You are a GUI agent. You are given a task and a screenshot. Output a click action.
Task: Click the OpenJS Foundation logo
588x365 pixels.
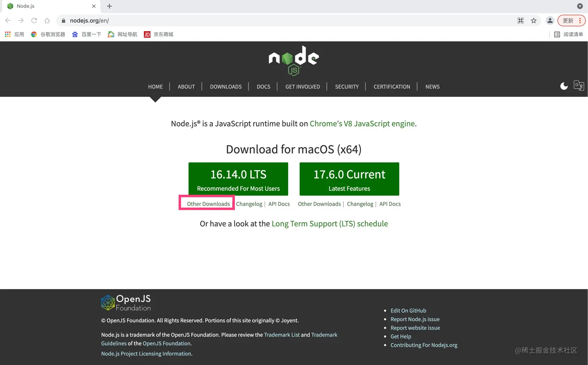126,302
